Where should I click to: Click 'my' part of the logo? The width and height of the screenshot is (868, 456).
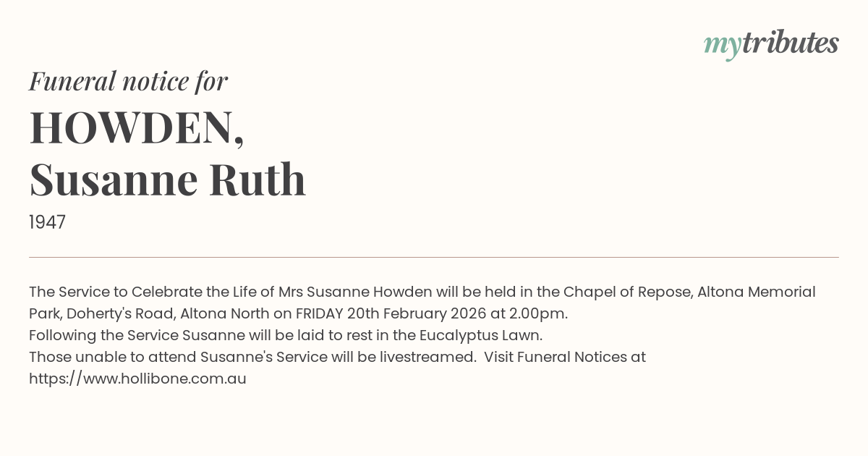[722, 46]
